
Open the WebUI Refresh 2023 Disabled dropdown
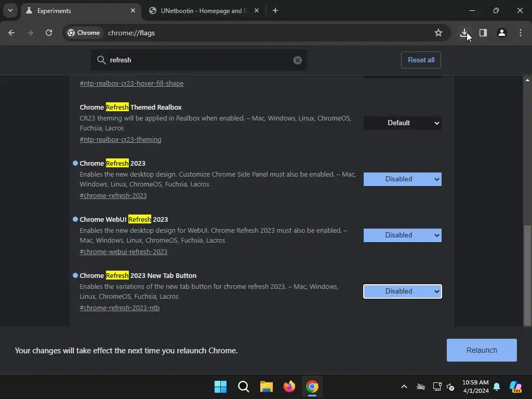[403, 235]
